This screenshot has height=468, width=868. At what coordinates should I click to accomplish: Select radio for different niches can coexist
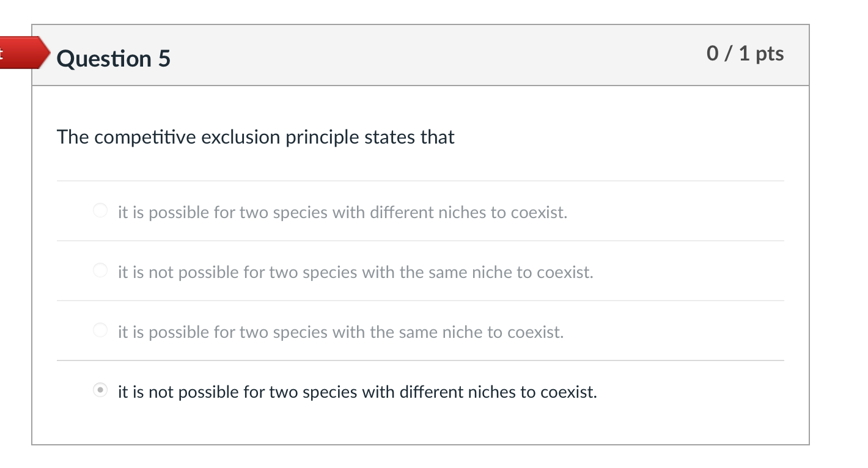(x=100, y=211)
